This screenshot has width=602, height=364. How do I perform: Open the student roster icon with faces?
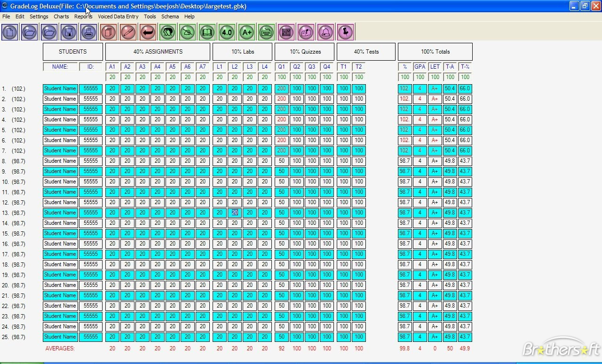[x=167, y=32]
